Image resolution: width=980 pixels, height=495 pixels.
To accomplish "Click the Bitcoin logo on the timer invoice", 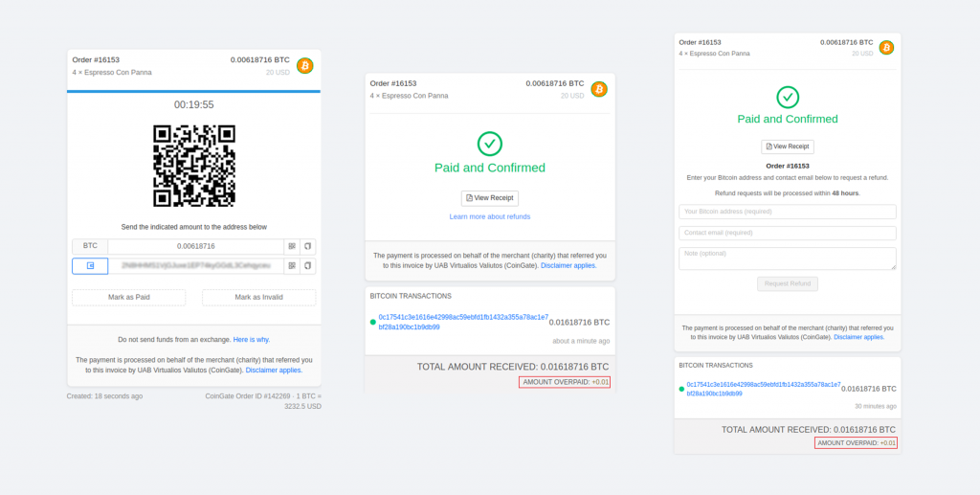I will [x=305, y=66].
